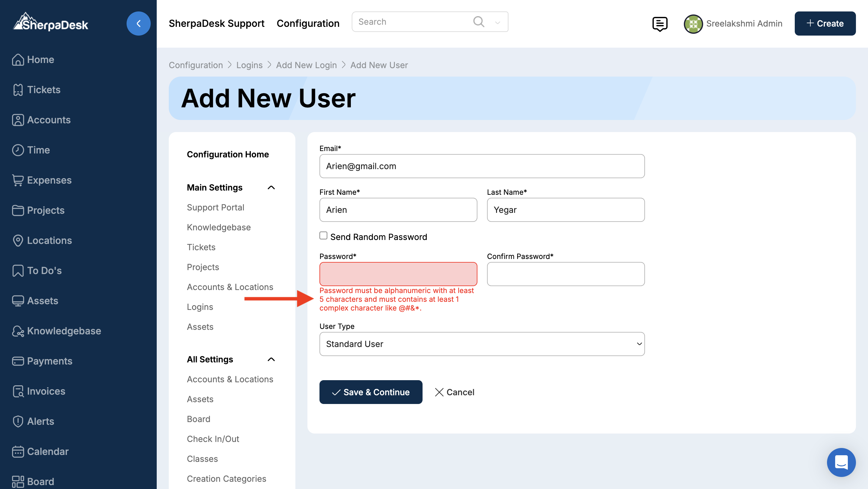Click the Cancel button
868x489 pixels.
pyautogui.click(x=454, y=392)
